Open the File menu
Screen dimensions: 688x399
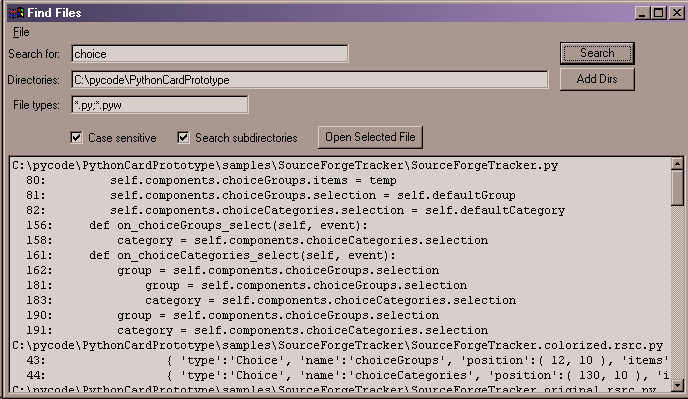click(21, 32)
